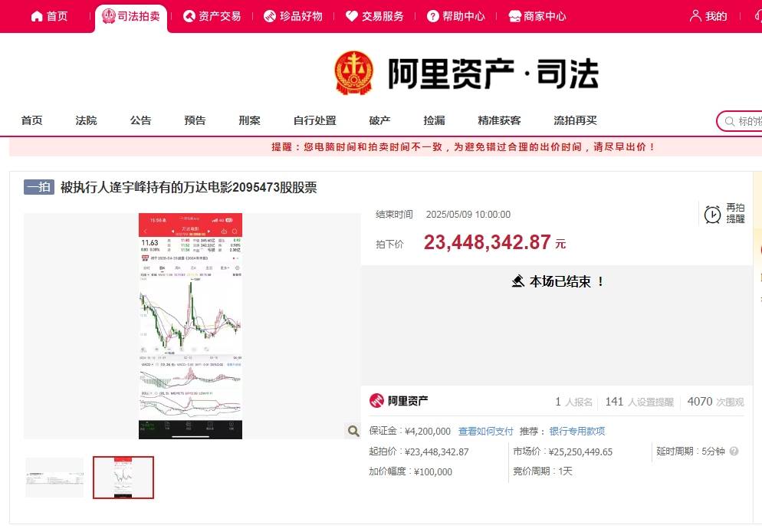Click the 市场价 ¥25,250,449.65 text
Viewport: 762px width, 532px height.
coord(563,452)
